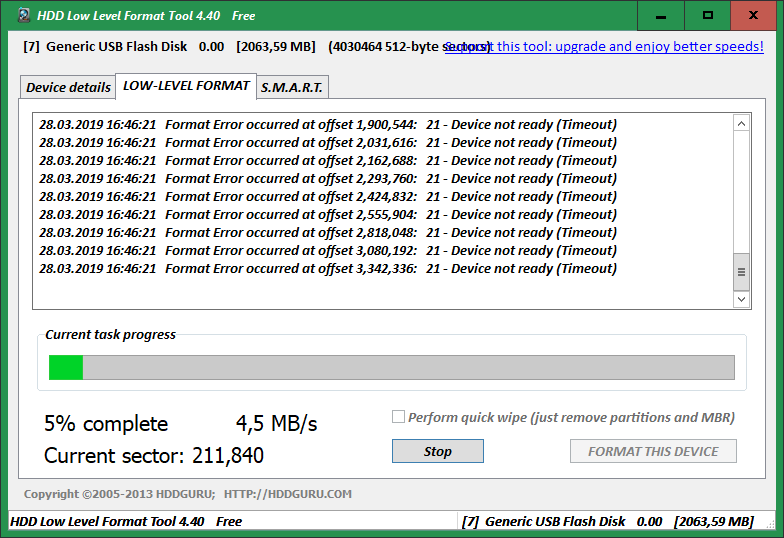Select log entry at offset 3,080,192
The image size is (784, 538).
(328, 250)
